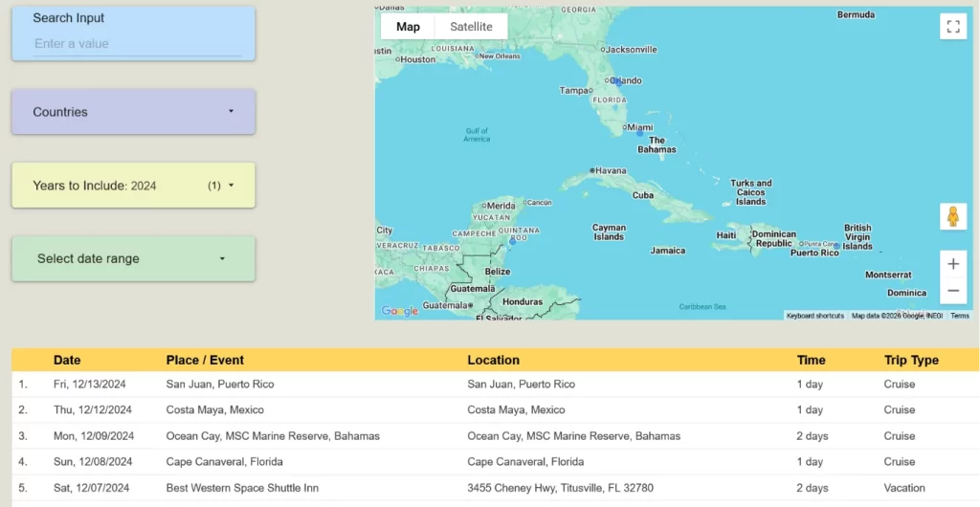
Task: Open the Years to Include dropdown
Action: click(133, 186)
